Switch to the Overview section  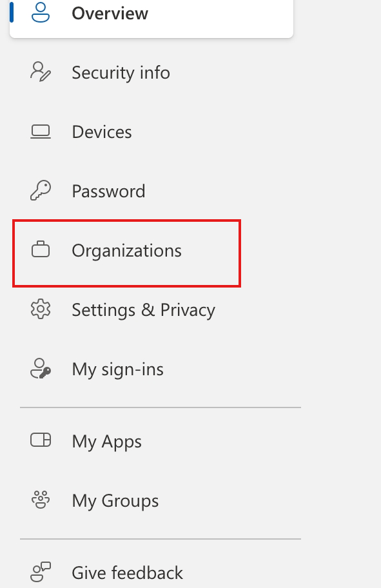(110, 12)
